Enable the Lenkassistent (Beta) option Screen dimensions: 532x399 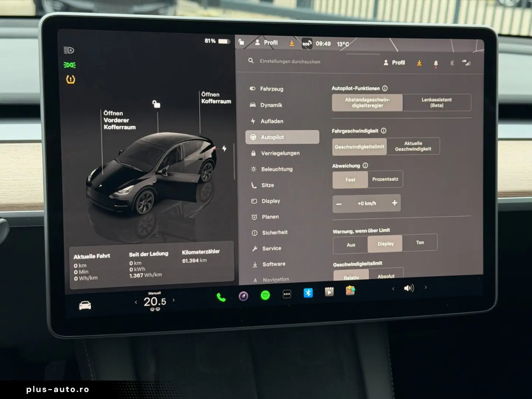(437, 102)
